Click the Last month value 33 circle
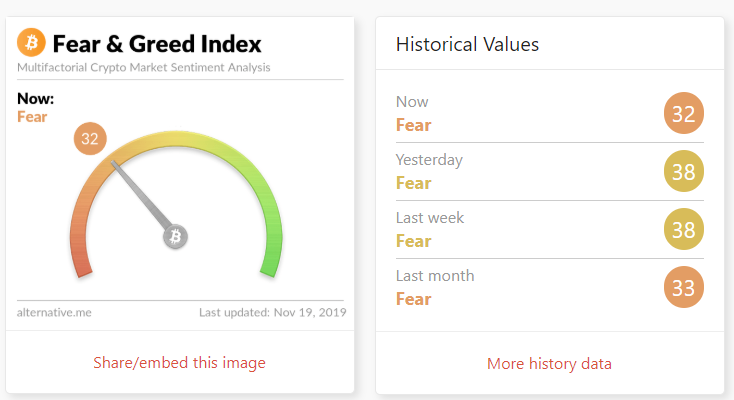Screen dimensions: 734x400 click(x=684, y=288)
